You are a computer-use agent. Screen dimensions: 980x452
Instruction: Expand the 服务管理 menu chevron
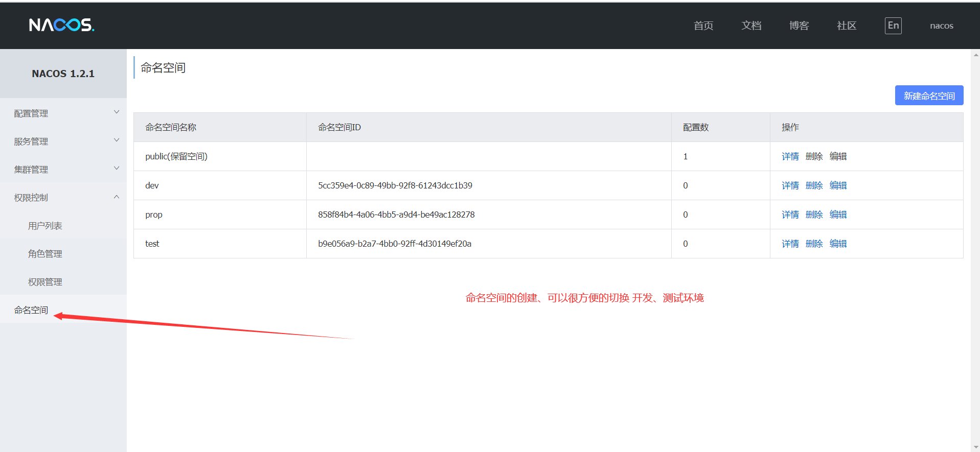[x=117, y=140]
